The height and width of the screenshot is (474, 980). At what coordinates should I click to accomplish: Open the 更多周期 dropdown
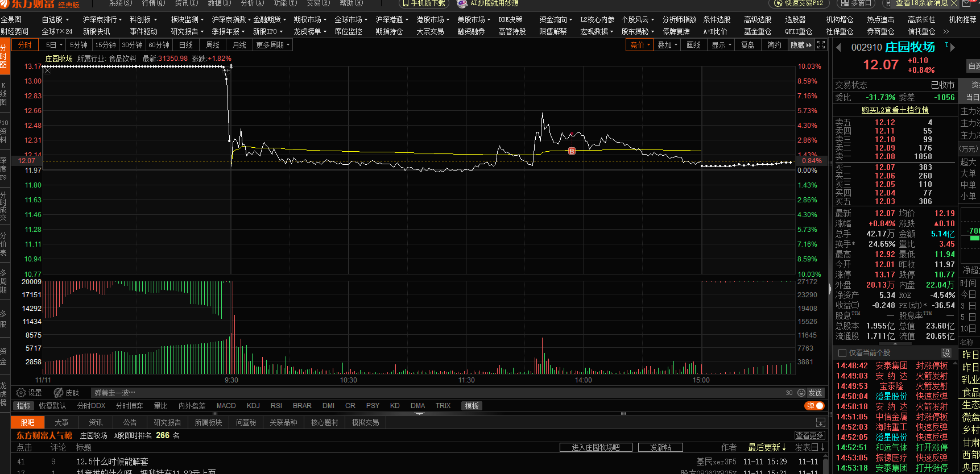tap(273, 45)
